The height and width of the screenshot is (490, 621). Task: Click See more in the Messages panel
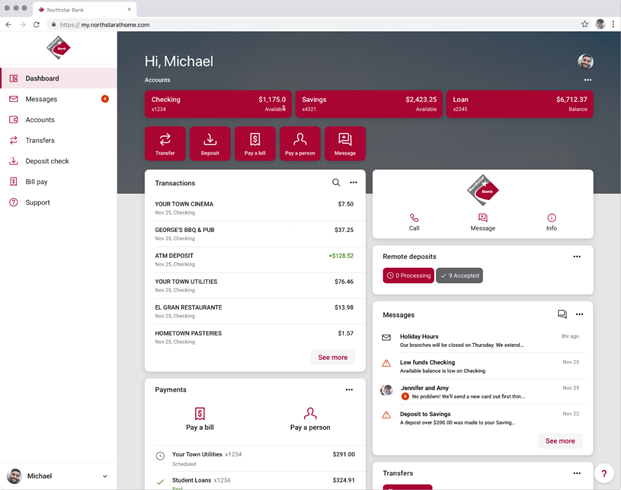560,441
